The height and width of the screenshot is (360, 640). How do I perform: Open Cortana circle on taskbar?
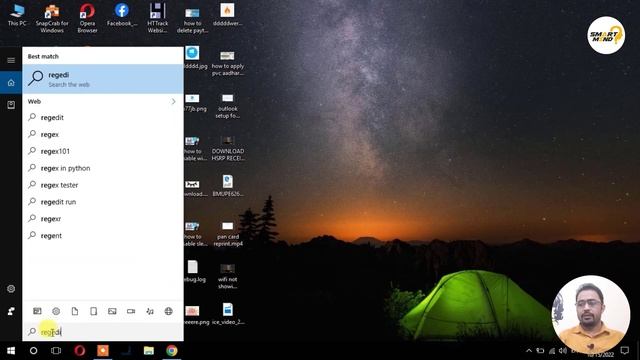(33, 351)
